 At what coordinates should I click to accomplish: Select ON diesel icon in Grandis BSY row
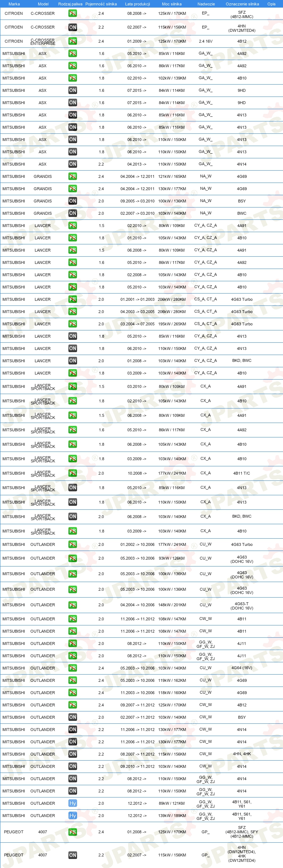pyautogui.click(x=72, y=201)
